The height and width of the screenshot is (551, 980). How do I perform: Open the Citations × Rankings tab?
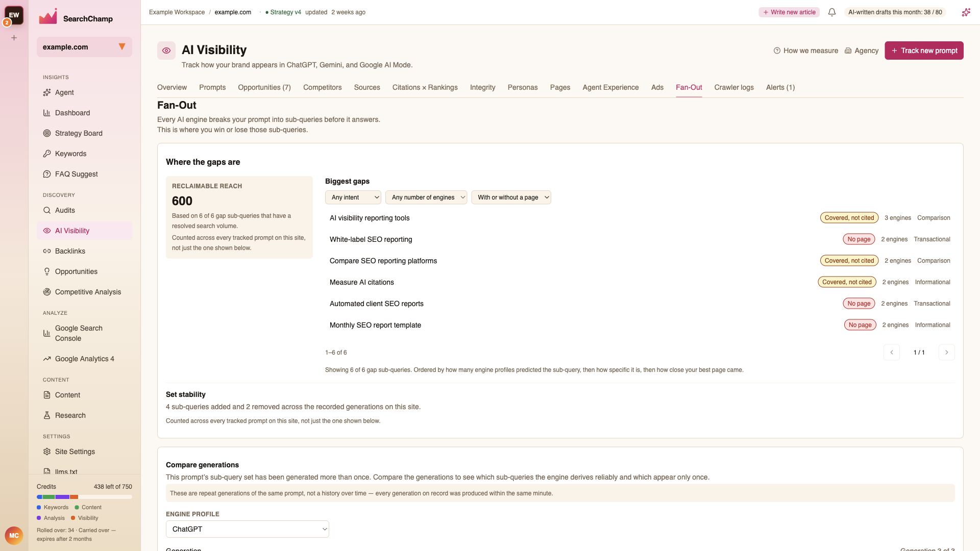coord(425,87)
